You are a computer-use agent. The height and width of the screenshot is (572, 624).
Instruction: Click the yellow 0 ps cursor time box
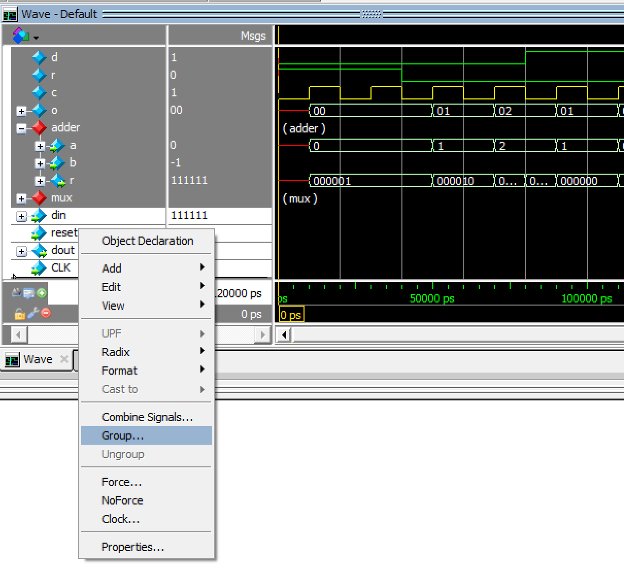(x=289, y=315)
